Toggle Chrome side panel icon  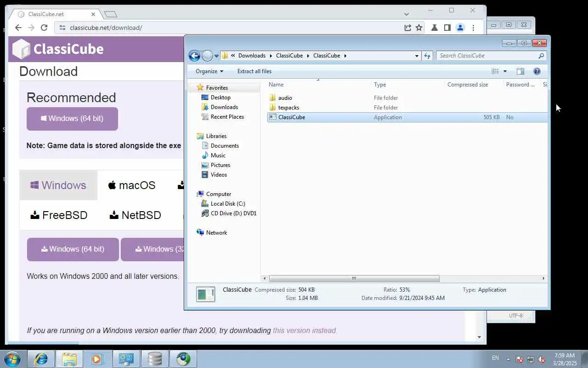click(x=447, y=28)
